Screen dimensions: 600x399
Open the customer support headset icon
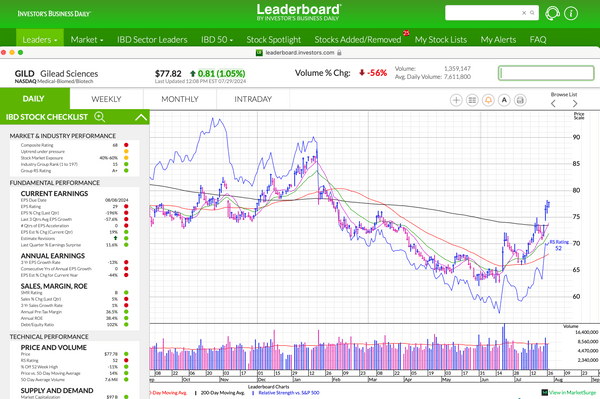[552, 13]
